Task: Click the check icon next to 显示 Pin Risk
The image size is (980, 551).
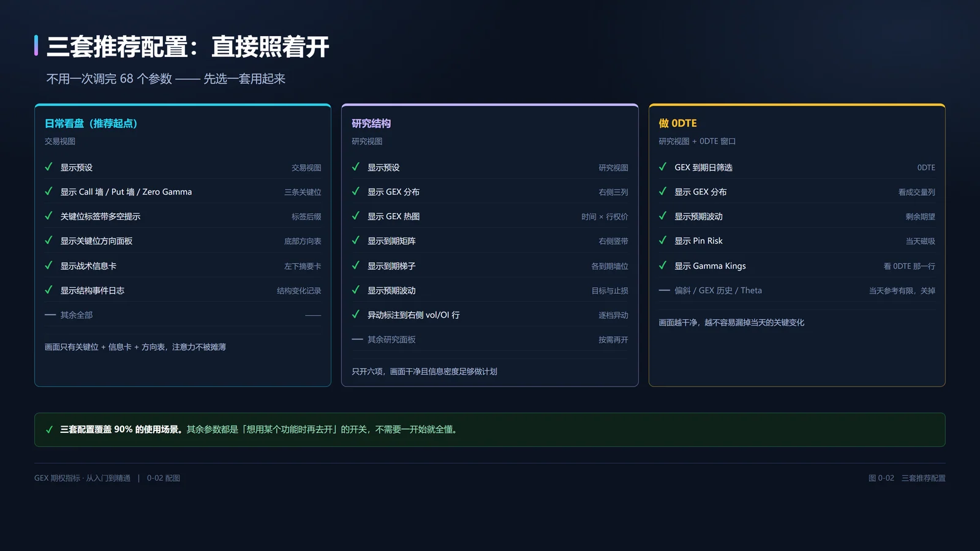Action: (663, 241)
